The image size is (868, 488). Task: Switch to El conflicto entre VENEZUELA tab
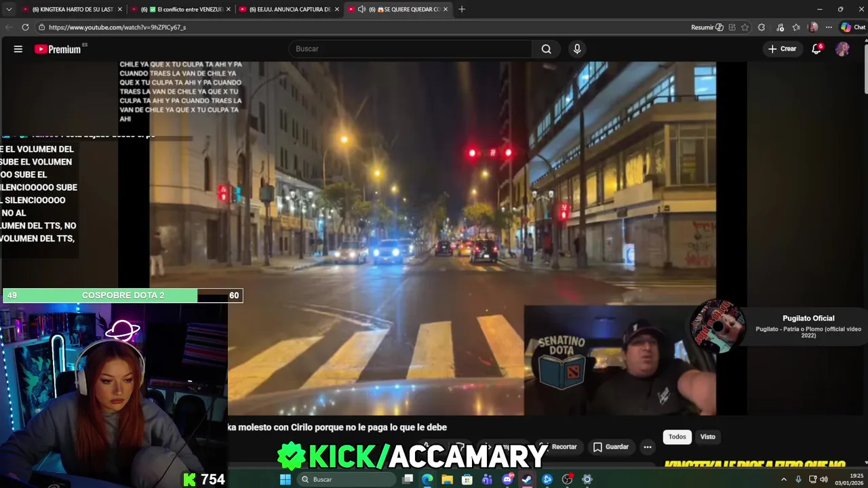[x=181, y=9]
